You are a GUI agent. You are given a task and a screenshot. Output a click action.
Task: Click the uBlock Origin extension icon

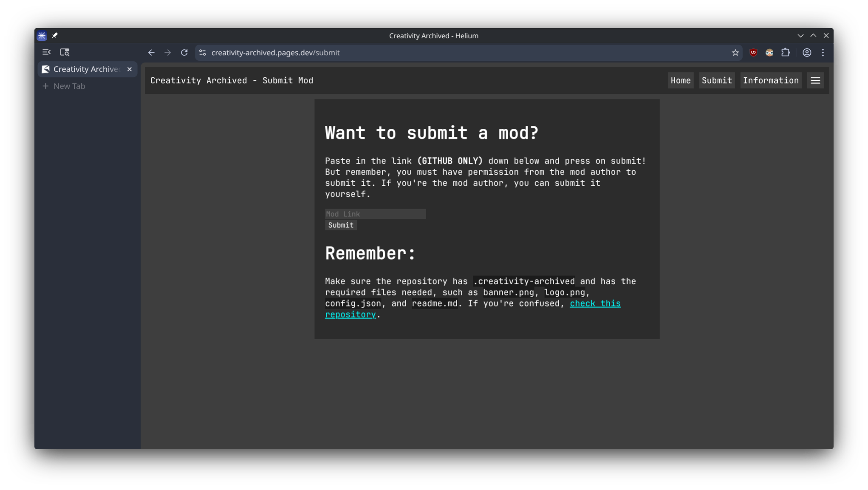point(753,52)
